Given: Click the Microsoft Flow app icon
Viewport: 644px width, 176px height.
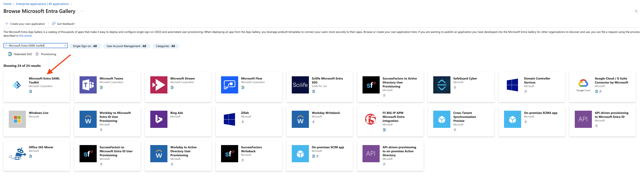Looking at the screenshot, I should tap(229, 85).
